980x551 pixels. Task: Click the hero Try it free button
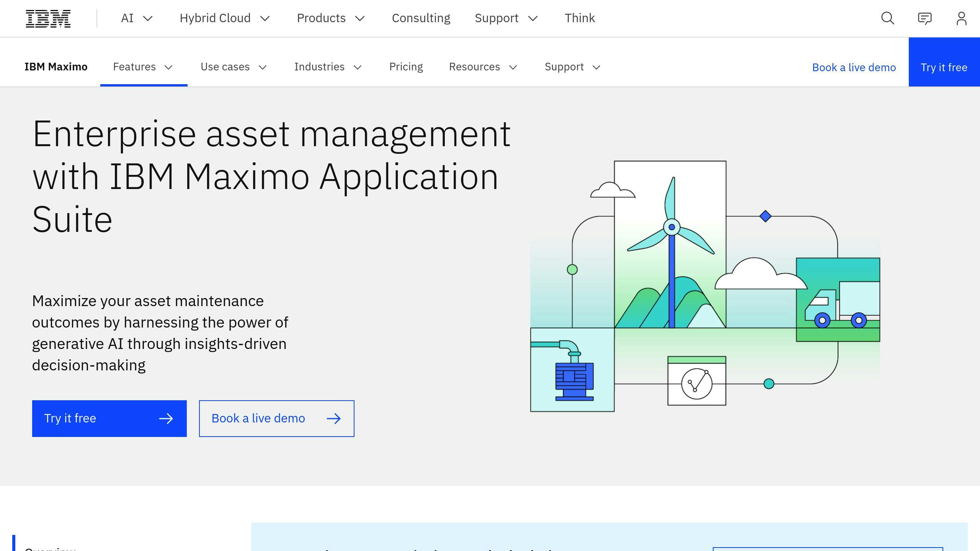109,419
